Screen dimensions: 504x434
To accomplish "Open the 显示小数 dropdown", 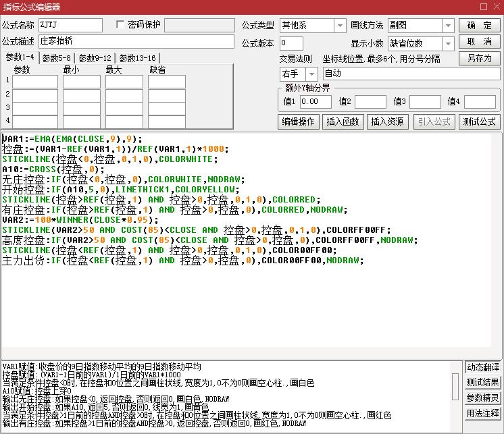I will click(x=448, y=43).
